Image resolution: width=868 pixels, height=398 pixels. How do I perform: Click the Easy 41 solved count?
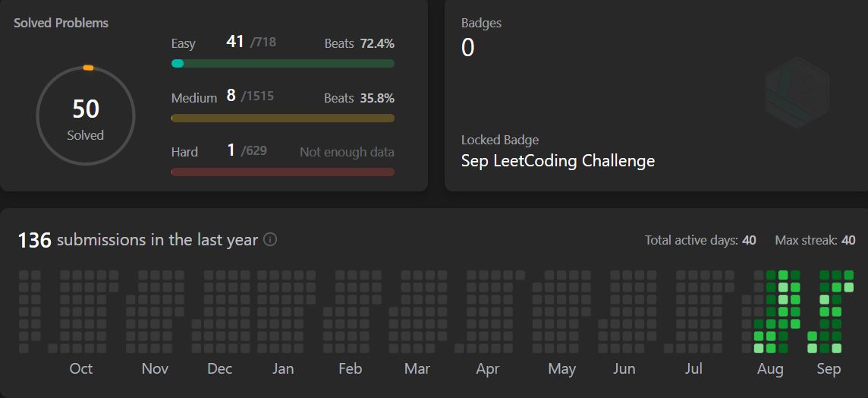[234, 42]
